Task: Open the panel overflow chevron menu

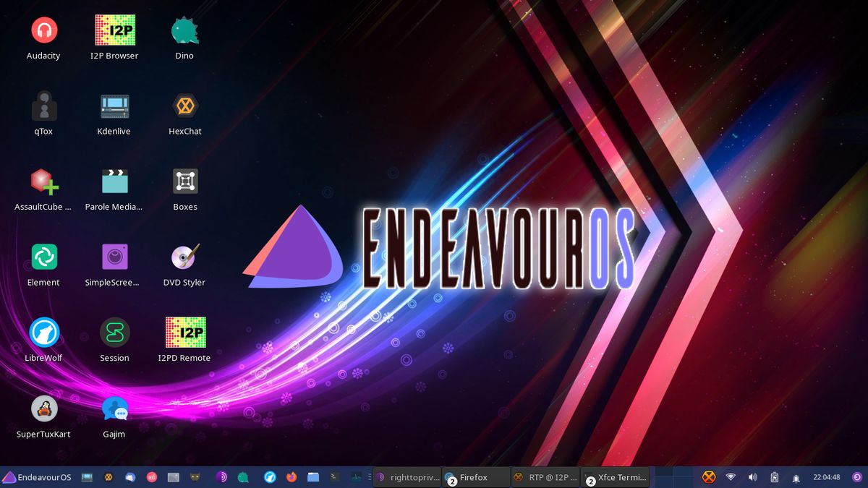Action: click(x=370, y=477)
